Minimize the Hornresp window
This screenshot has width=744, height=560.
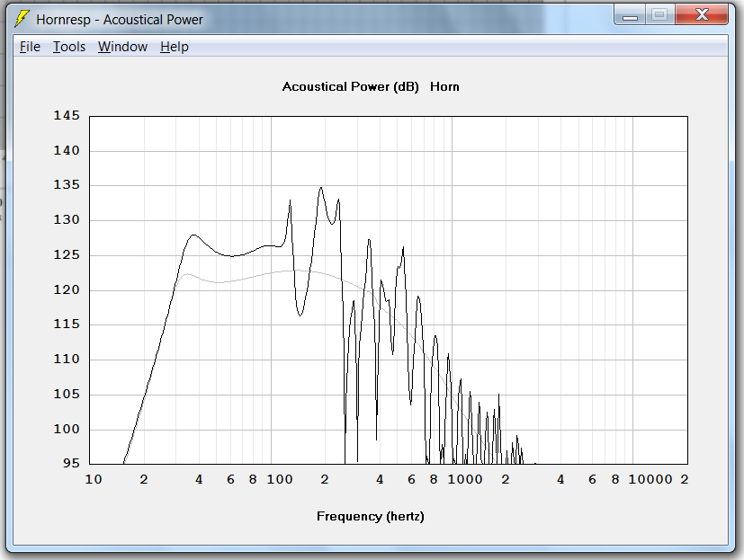(x=630, y=15)
